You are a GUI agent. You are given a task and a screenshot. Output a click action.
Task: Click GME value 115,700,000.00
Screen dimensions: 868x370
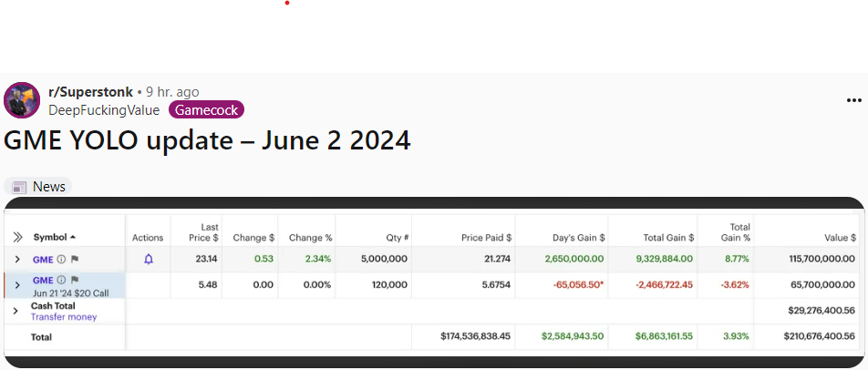click(x=822, y=259)
